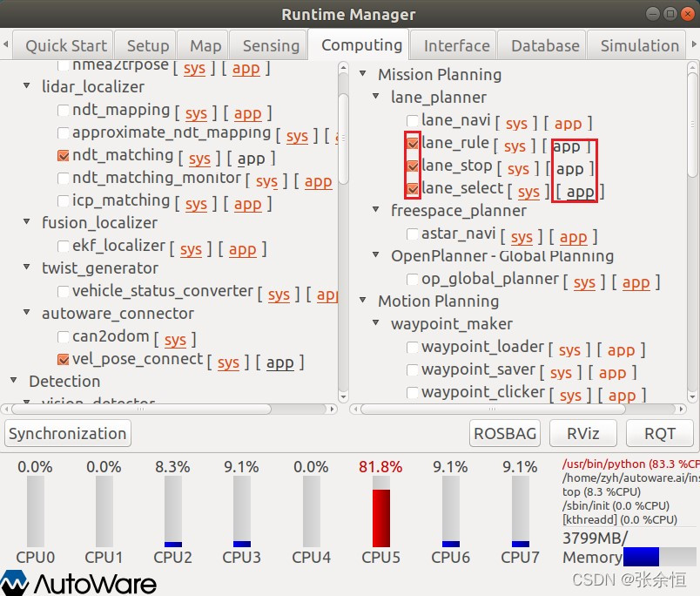Open the sys link for astar_navi
Screen dimensions: 700x596
click(x=522, y=237)
